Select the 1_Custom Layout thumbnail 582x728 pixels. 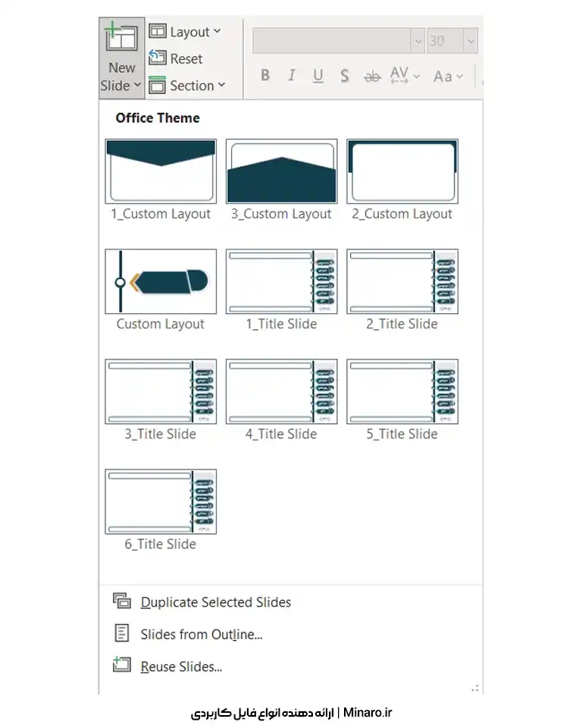click(x=161, y=171)
